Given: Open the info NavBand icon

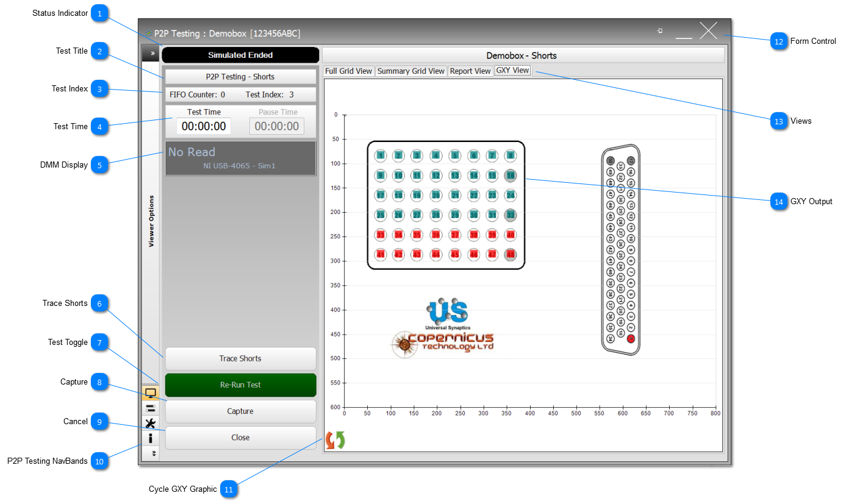Looking at the screenshot, I should (x=151, y=438).
